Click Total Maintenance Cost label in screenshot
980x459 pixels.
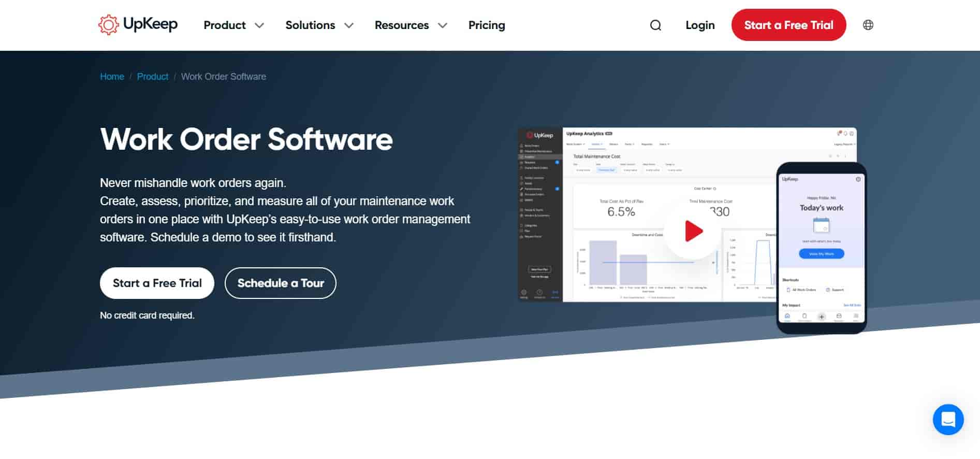(x=596, y=156)
